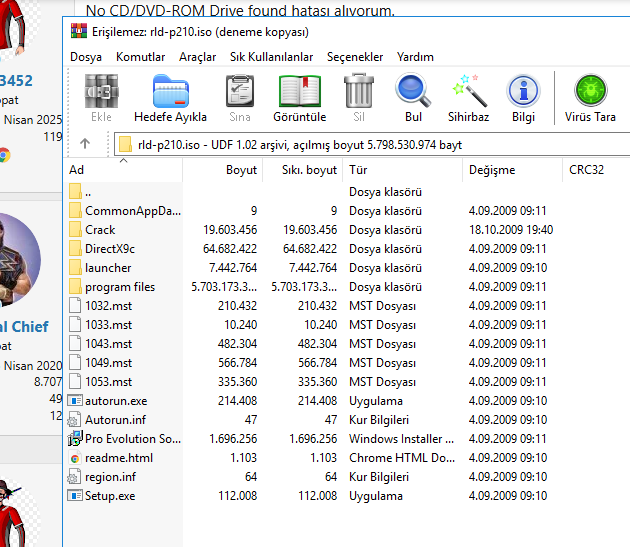Image resolution: width=630 pixels, height=547 pixels.
Task: Select the 1053.mst file name
Action: (108, 382)
